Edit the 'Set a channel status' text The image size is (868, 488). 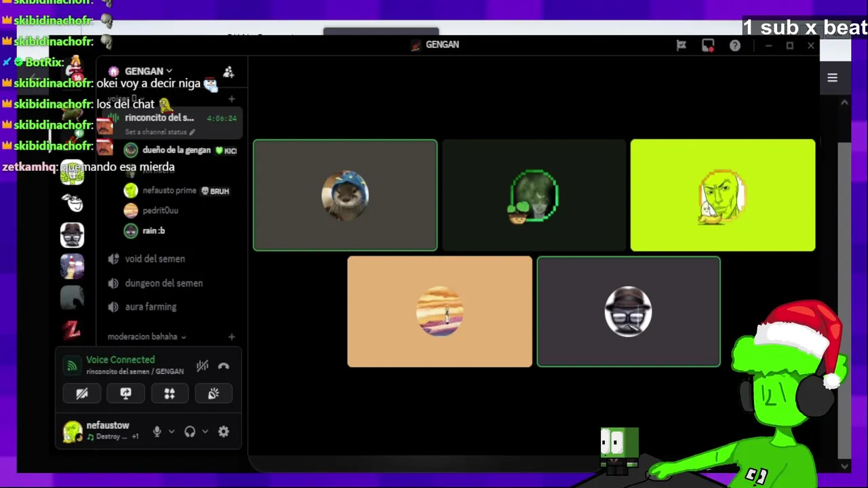tap(159, 132)
